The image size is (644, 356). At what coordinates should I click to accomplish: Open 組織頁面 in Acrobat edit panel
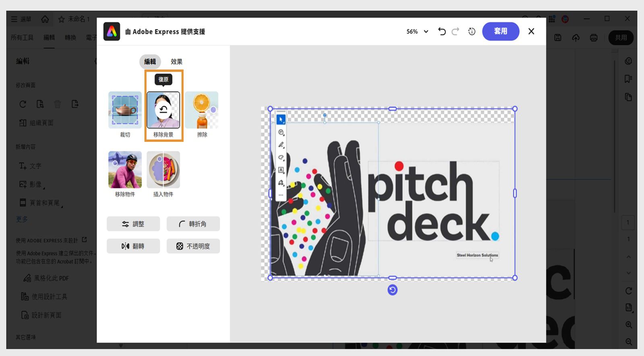pyautogui.click(x=36, y=123)
